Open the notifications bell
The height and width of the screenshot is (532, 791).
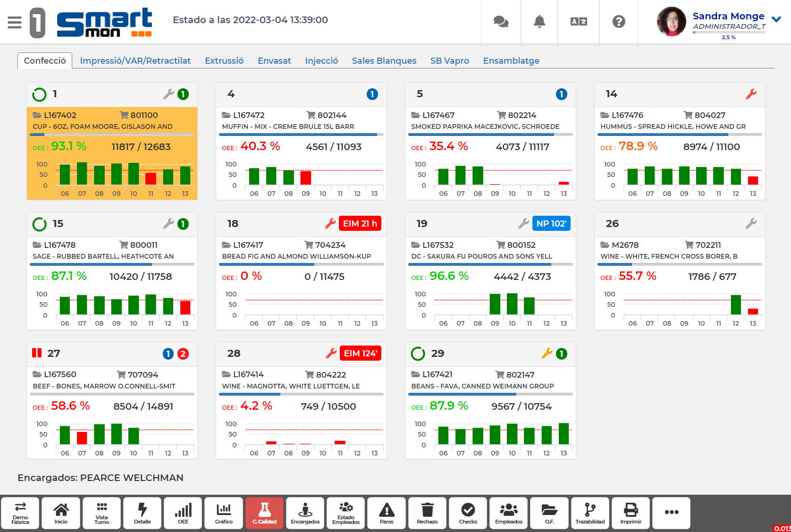point(539,21)
